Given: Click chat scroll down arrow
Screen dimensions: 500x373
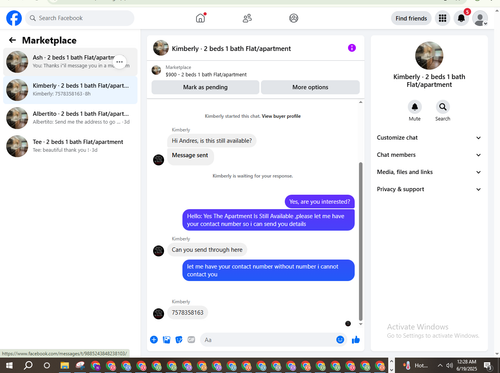Looking at the screenshot, I should point(360,324).
